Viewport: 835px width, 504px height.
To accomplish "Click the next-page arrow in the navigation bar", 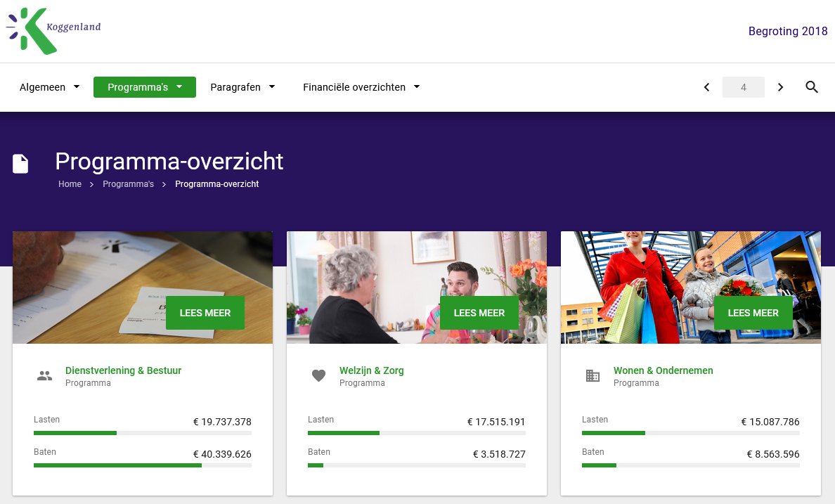I will pyautogui.click(x=780, y=87).
